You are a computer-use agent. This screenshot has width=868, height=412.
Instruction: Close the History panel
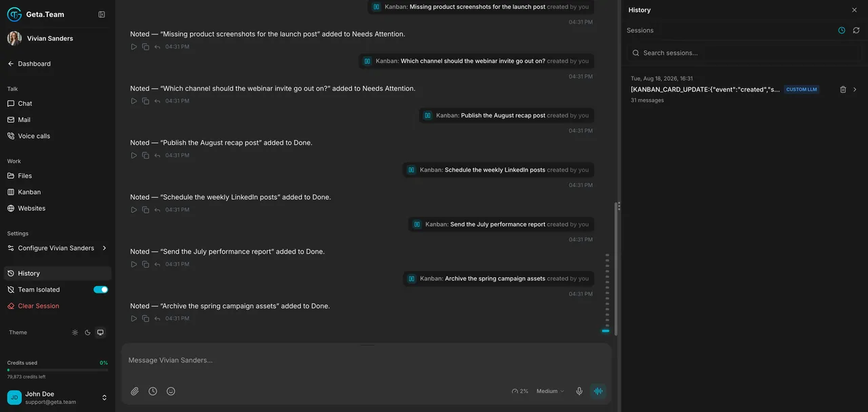coord(854,10)
